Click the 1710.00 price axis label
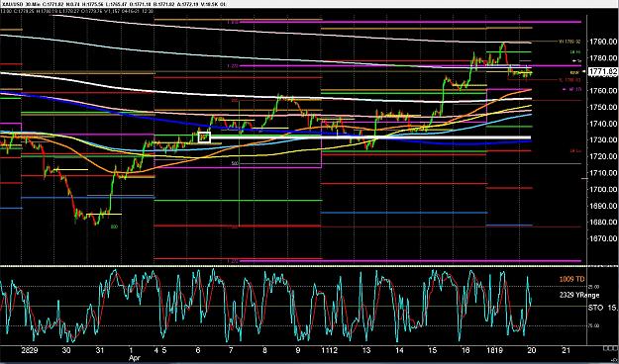The image size is (619, 364). pos(603,173)
